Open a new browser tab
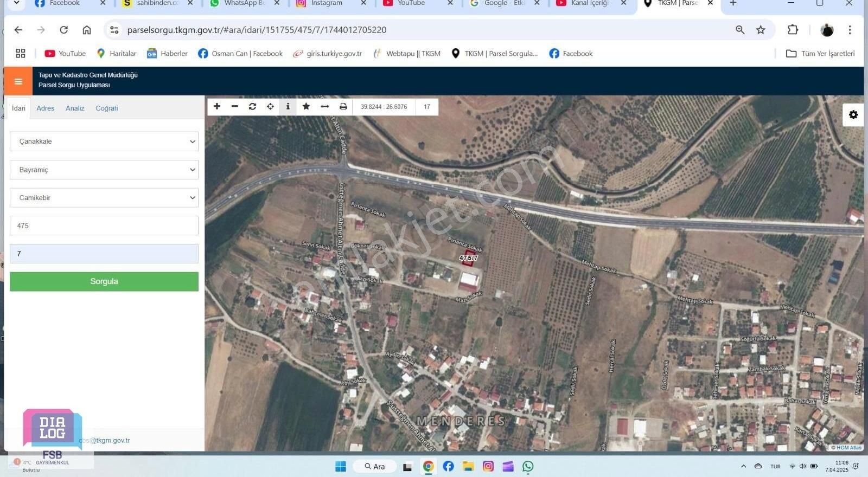This screenshot has height=477, width=868. pos(733,3)
